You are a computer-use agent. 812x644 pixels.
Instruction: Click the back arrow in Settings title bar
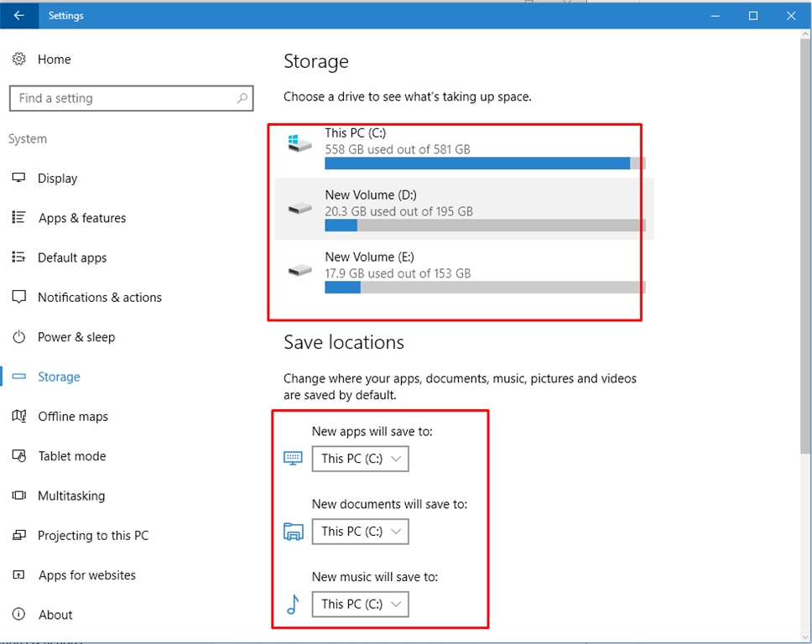[19, 15]
